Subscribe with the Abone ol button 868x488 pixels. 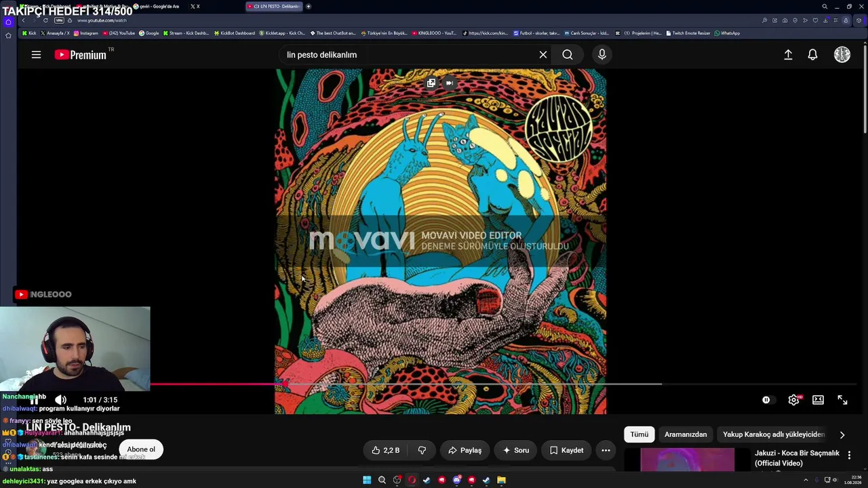click(141, 449)
